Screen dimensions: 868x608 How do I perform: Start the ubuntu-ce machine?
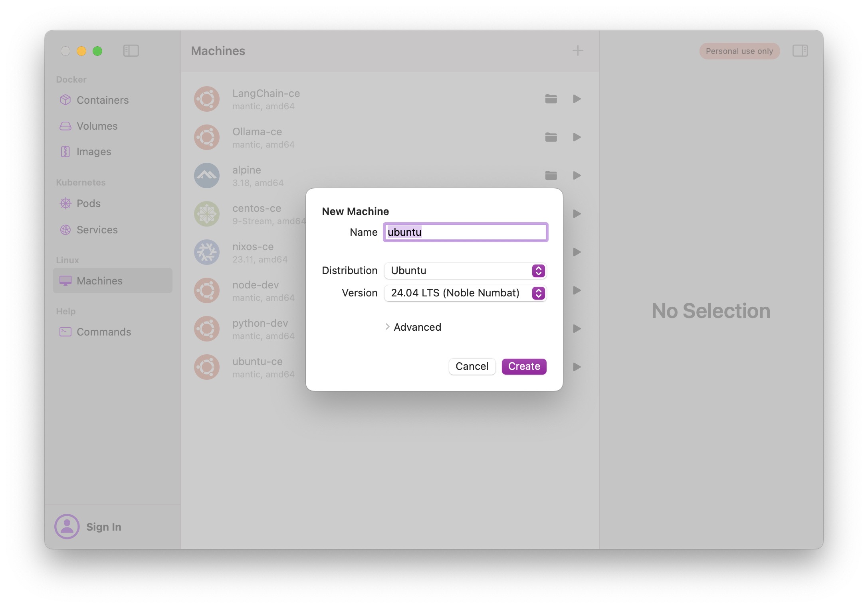tap(577, 367)
